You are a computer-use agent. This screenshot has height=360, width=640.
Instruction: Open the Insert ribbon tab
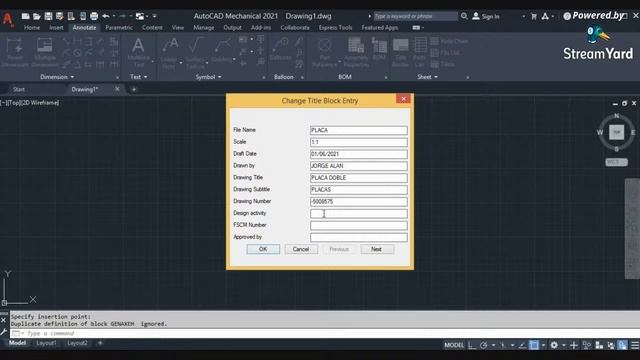pos(56,28)
